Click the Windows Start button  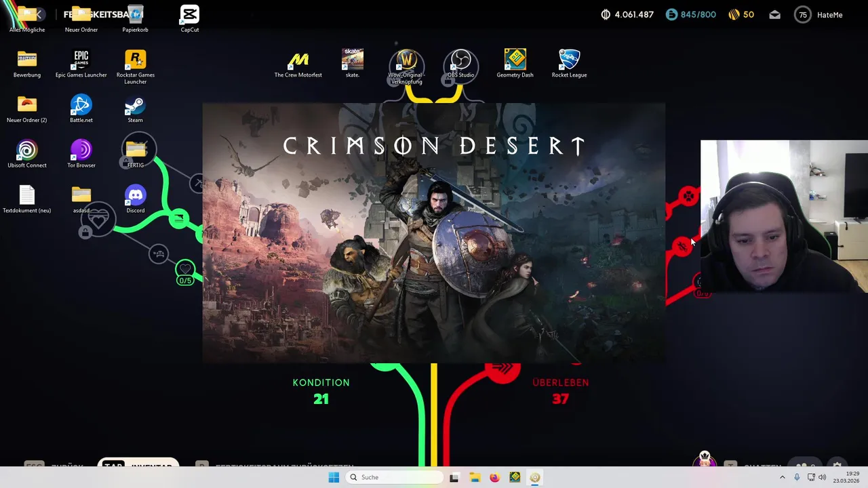tap(334, 477)
